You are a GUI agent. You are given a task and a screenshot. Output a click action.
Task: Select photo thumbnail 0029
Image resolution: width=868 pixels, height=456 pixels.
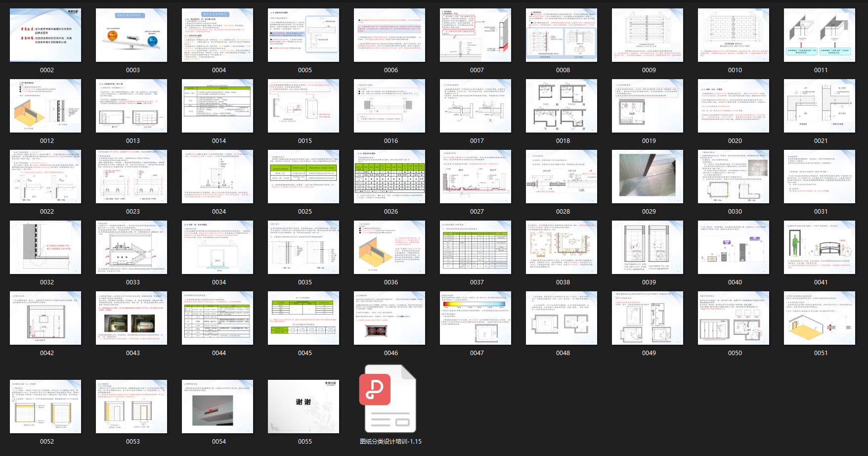coord(648,177)
